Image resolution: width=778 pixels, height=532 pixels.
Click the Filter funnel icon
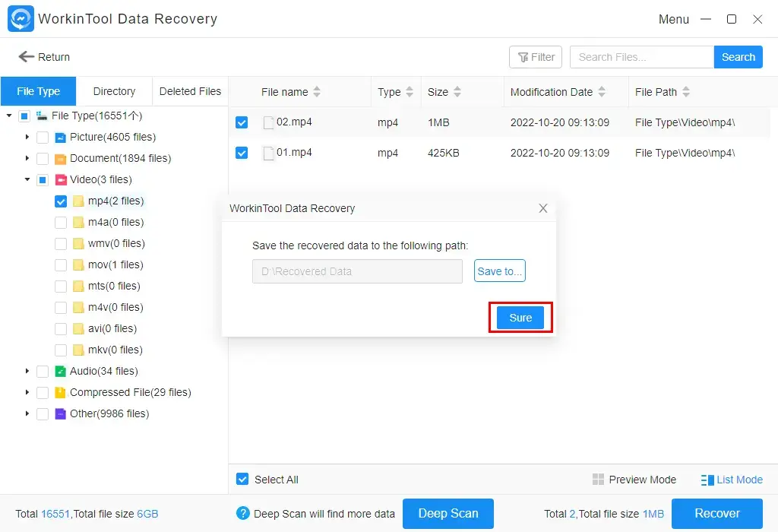(x=523, y=58)
